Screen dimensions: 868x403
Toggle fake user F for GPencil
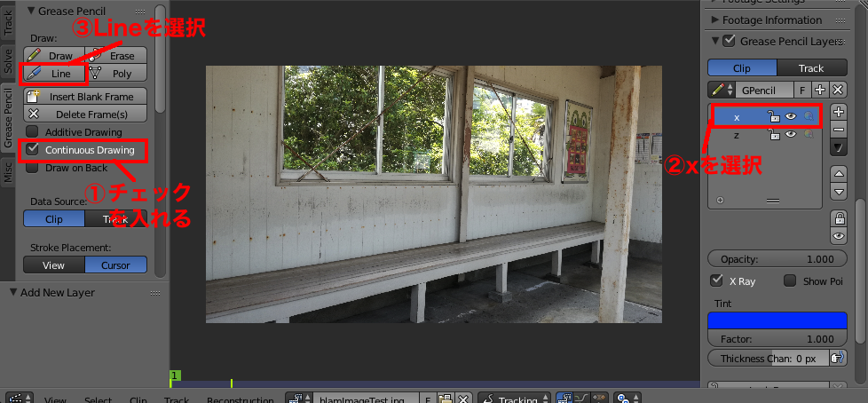tap(802, 90)
